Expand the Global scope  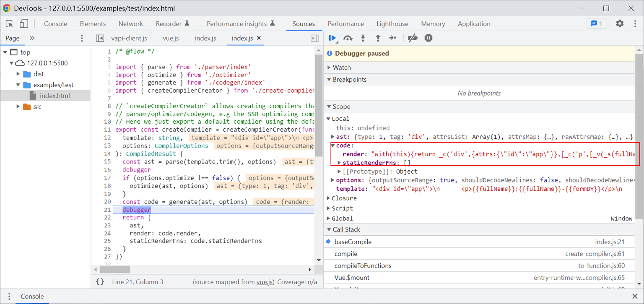[329, 218]
